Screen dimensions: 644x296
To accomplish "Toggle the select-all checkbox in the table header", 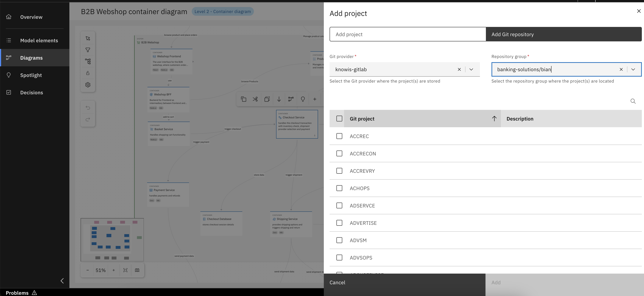I will (339, 119).
